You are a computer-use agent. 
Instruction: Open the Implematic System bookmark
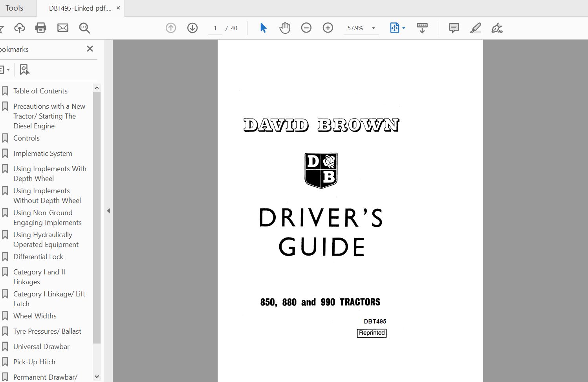pos(43,154)
